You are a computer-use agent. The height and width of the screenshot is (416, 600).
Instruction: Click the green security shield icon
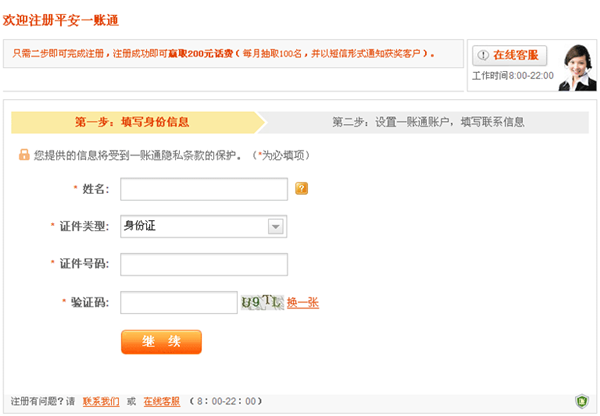[582, 401]
